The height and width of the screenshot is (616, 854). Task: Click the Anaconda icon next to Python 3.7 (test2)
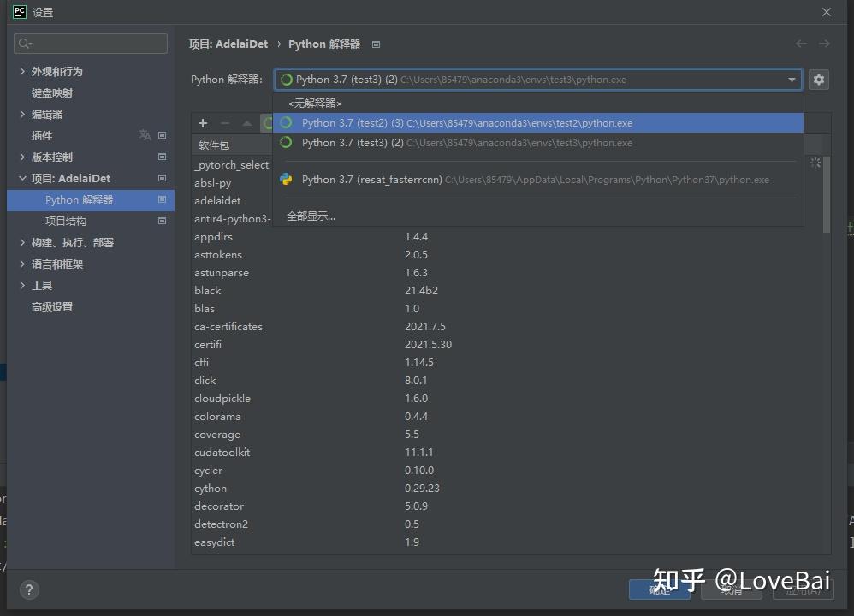coord(286,122)
